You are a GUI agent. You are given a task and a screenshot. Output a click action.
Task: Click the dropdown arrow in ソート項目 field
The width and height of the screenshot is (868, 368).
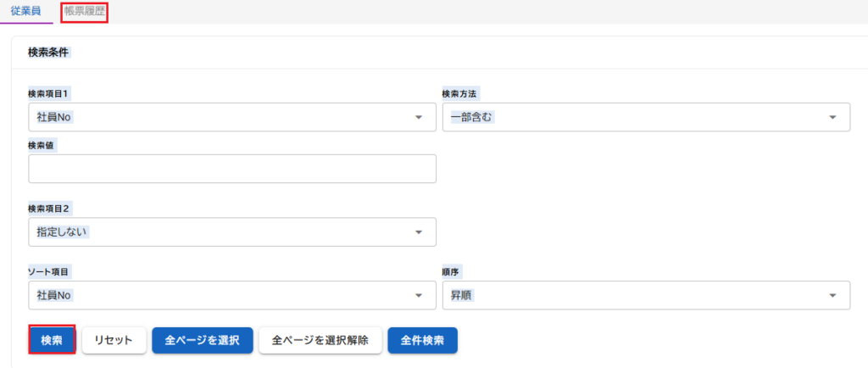pyautogui.click(x=419, y=296)
